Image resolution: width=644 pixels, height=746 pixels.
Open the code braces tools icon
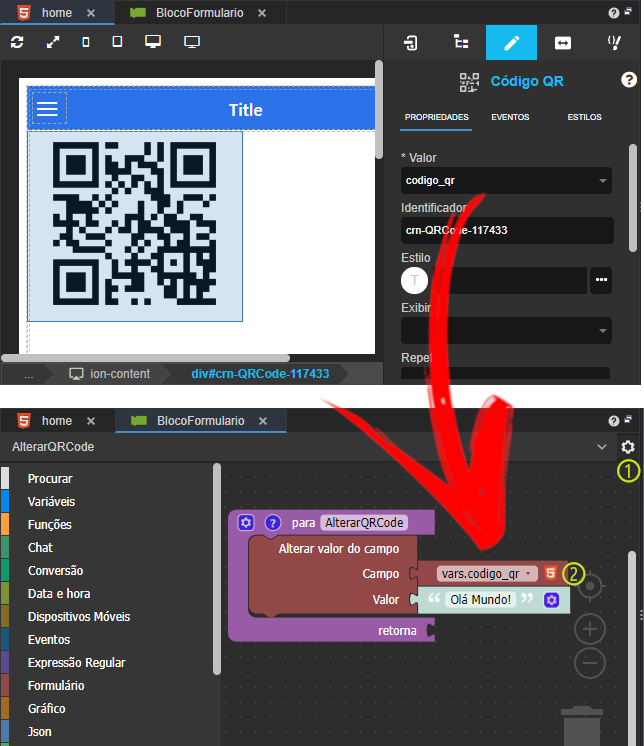click(614, 43)
